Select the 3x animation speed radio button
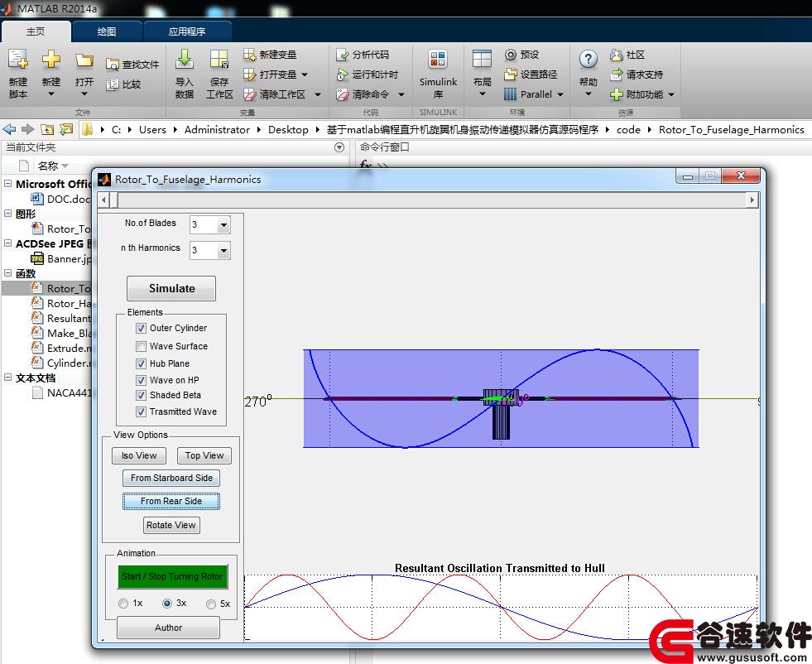Image resolution: width=812 pixels, height=664 pixels. click(x=166, y=604)
